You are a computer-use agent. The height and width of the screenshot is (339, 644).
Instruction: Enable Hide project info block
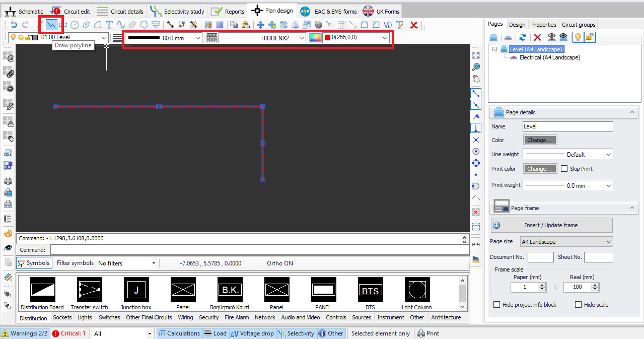(x=497, y=305)
